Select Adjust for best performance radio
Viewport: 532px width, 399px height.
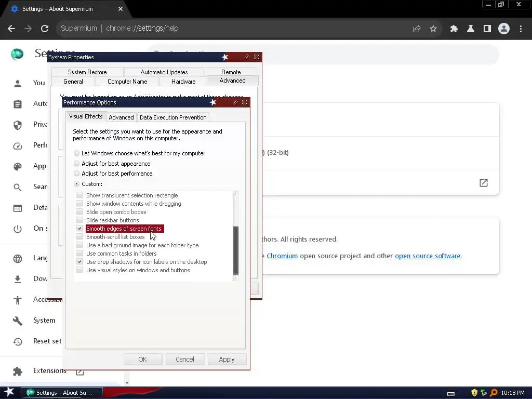(x=77, y=174)
